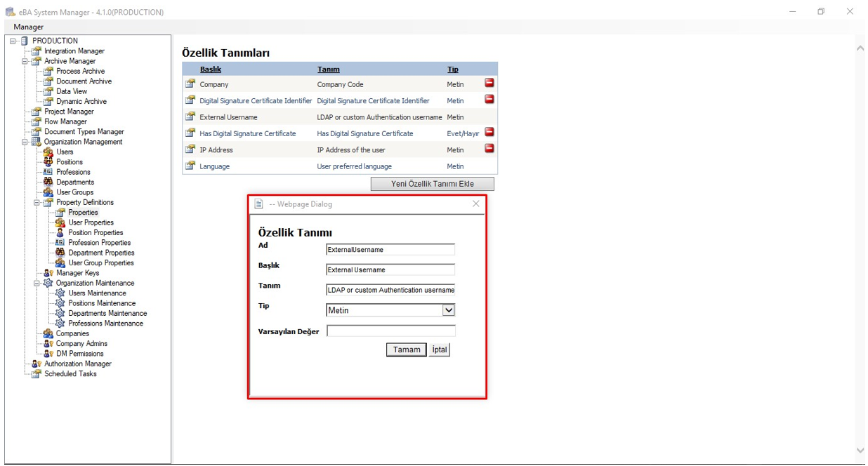868x466 pixels.
Task: Delete the Company property with red icon
Action: (x=489, y=83)
